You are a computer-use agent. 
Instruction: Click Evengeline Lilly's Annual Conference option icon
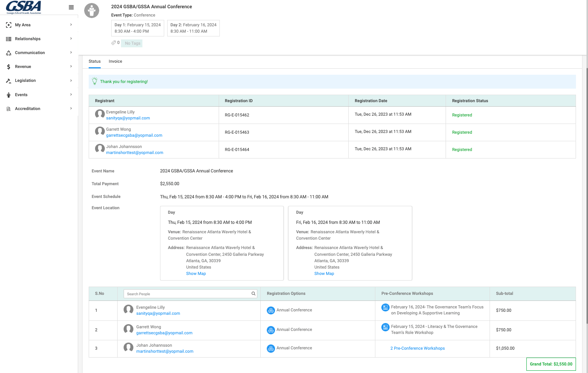click(271, 310)
